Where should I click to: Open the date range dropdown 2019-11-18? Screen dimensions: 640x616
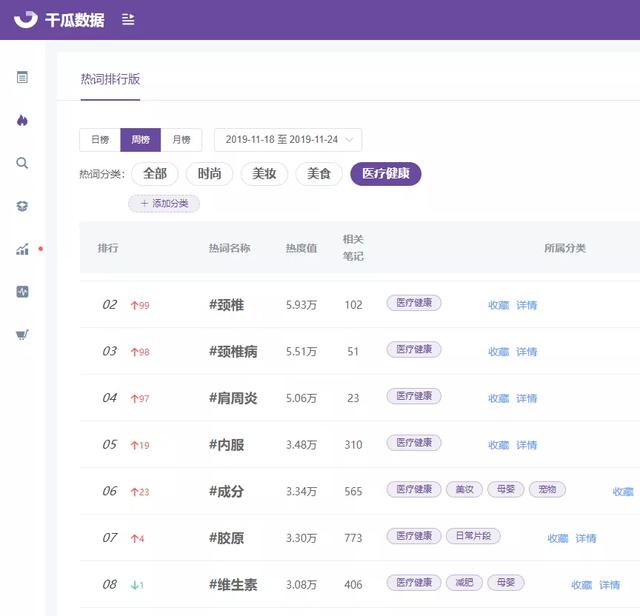(288, 140)
